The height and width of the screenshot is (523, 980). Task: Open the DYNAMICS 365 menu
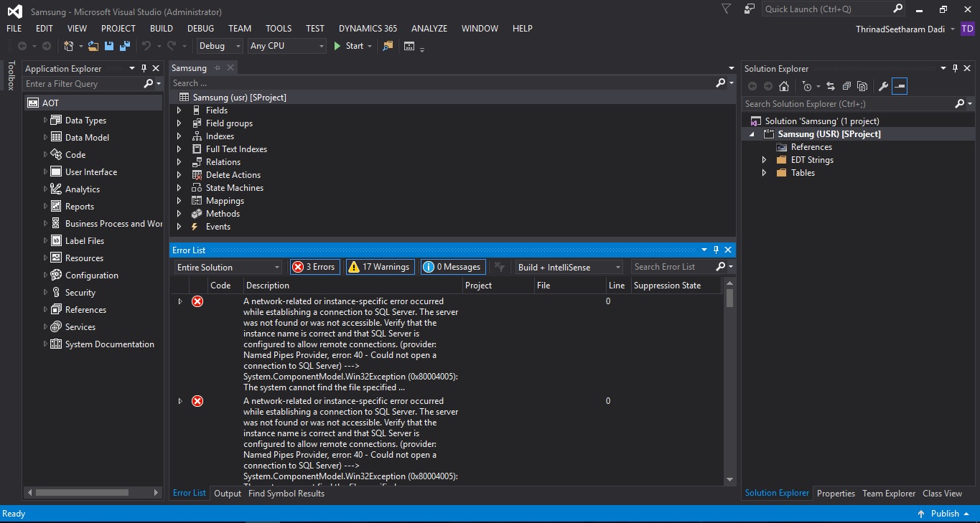tap(368, 29)
